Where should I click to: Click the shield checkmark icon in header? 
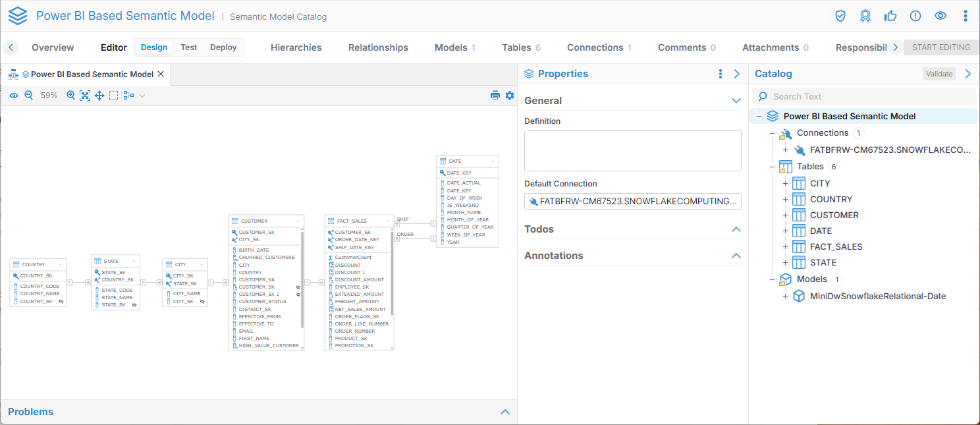pyautogui.click(x=840, y=16)
